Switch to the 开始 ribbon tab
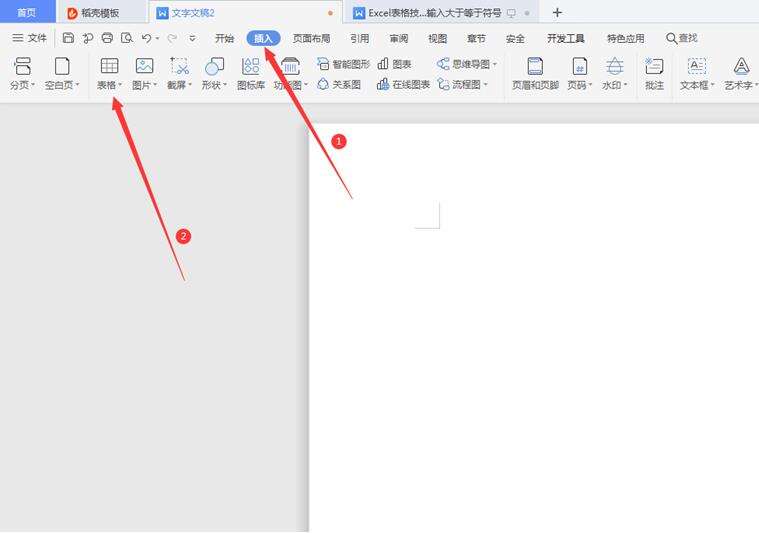The width and height of the screenshot is (759, 533). (x=224, y=38)
